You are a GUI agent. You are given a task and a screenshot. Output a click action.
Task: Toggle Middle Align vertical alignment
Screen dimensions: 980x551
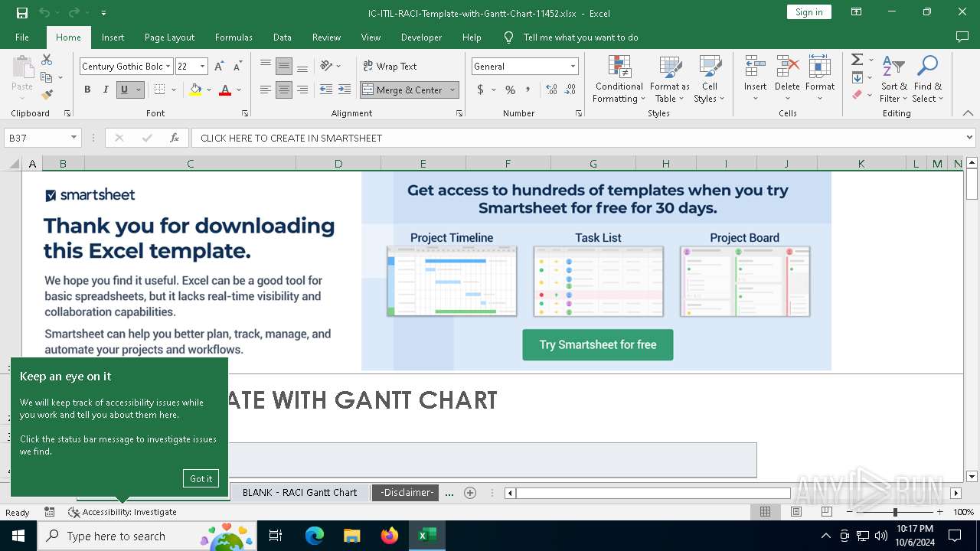[x=284, y=66]
